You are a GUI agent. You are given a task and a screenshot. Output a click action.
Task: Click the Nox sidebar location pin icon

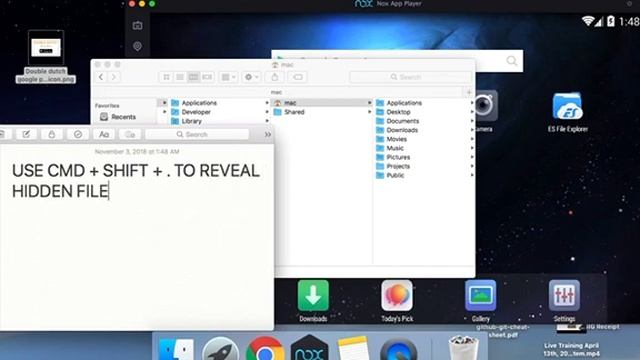137,46
